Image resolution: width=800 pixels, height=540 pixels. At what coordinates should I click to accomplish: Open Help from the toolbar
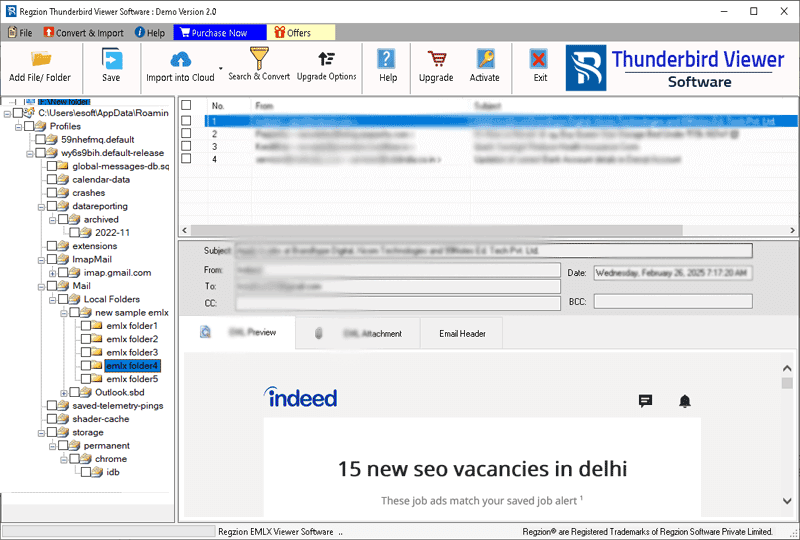click(388, 60)
